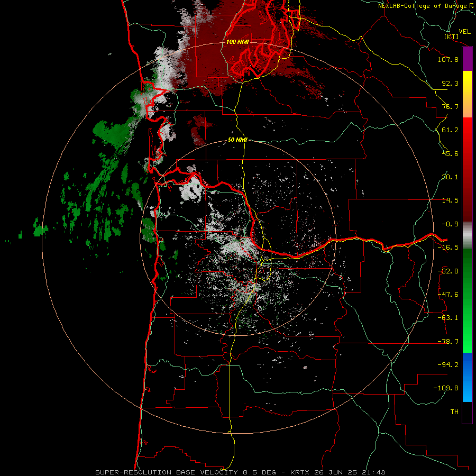Click the TH legend label
476x476 pixels.
click(x=454, y=412)
